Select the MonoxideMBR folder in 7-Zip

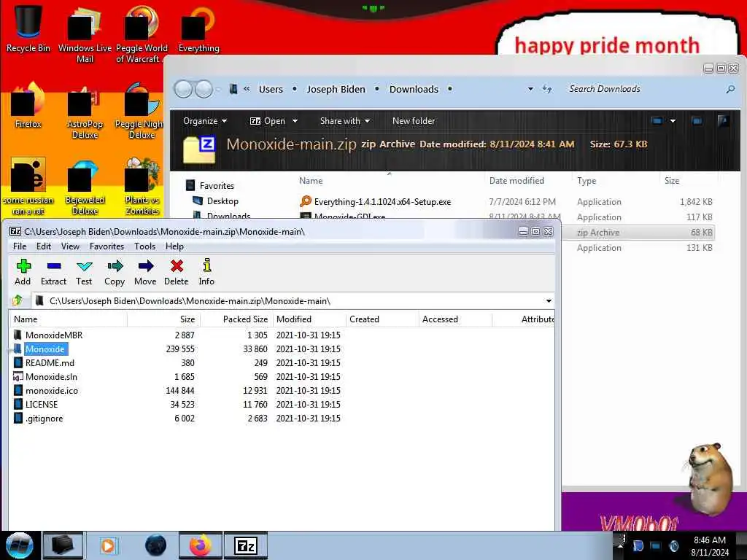pyautogui.click(x=54, y=335)
